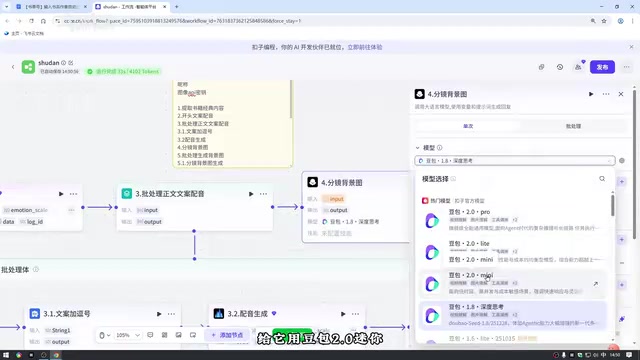Open options for 3.2.配音生成 node
Image resolution: width=640 pixels, height=360 pixels.
[356, 314]
